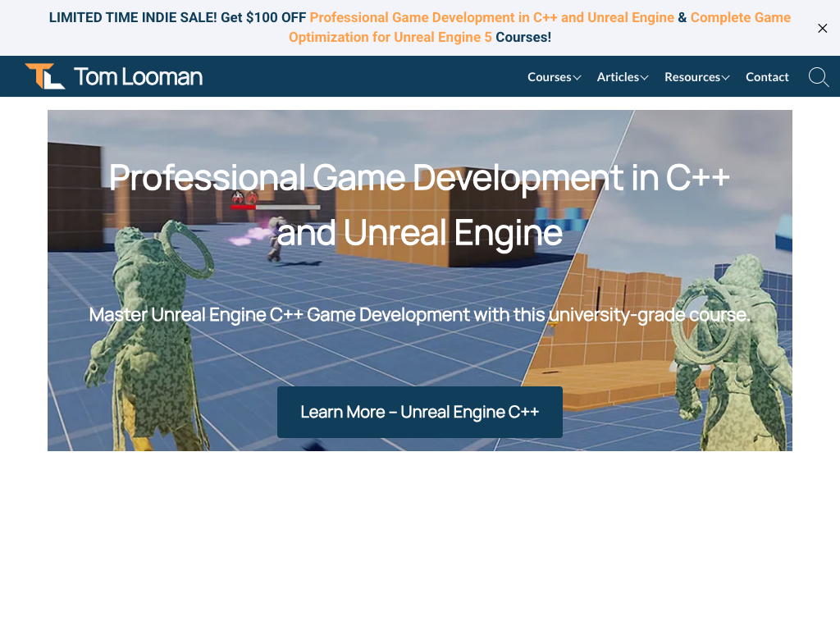Screen dimensions: 840x630
Task: Click the orange TL logo icon
Action: [44, 76]
